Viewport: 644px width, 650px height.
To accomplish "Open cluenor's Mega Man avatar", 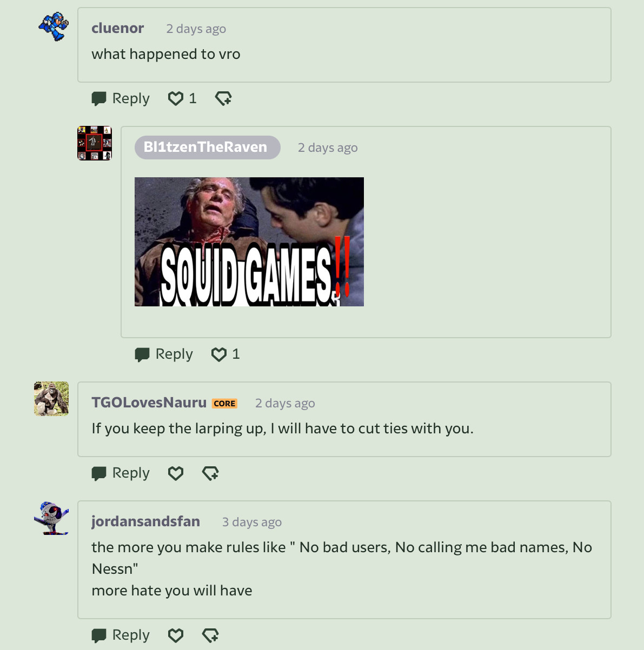I will click(x=53, y=26).
